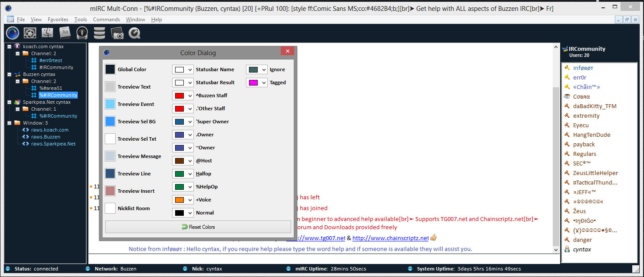Collapse the Window: 3 tree node
644x277 pixels.
point(9,123)
